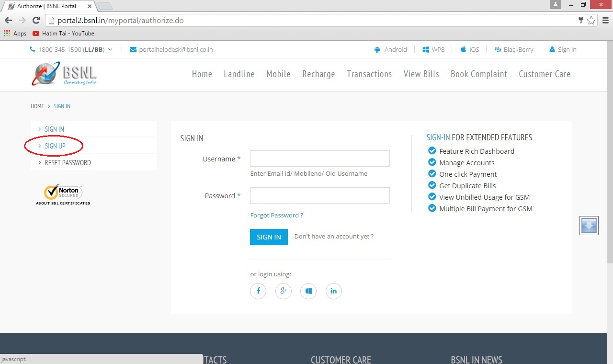The image size is (613, 364).
Task: Select SIGN IN in left sidebar
Action: click(x=93, y=129)
